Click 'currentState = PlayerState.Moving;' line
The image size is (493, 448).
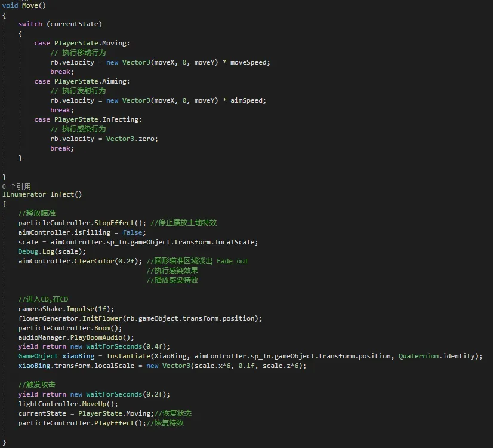pos(86,413)
